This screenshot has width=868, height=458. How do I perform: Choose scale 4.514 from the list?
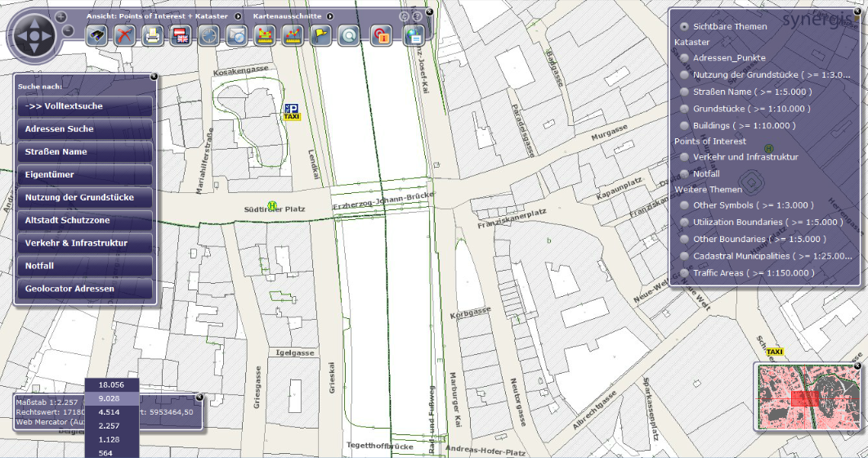click(110, 412)
